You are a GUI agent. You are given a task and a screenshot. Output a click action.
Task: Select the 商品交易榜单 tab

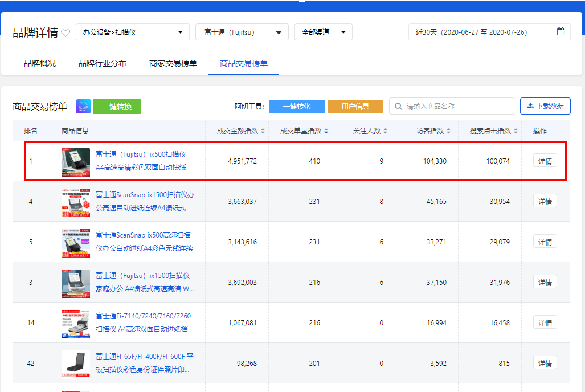point(244,63)
